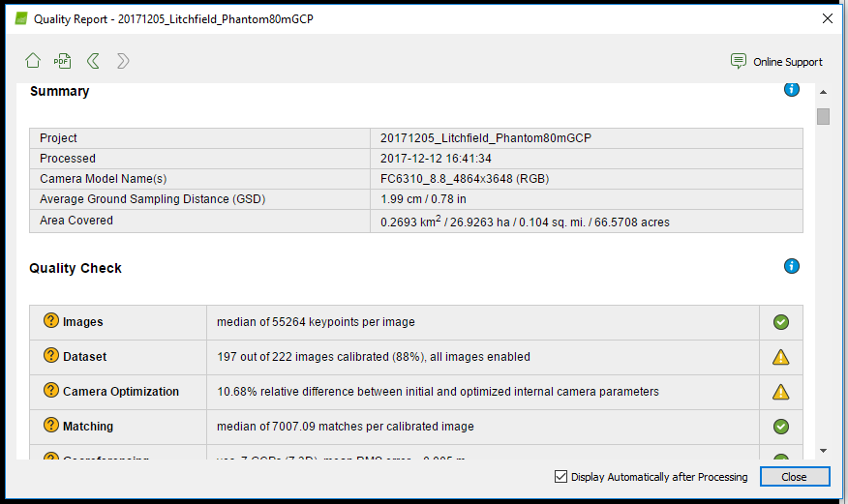
Task: Click the Summary heading
Action: pos(59,91)
